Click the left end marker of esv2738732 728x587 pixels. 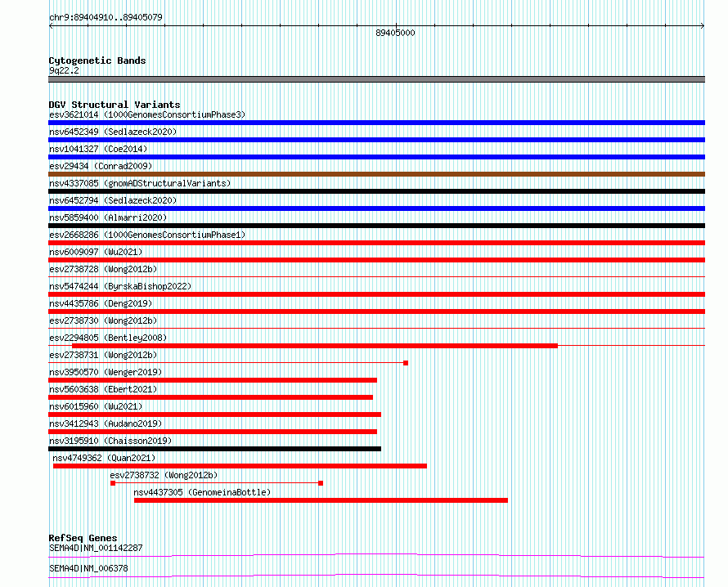(x=113, y=483)
